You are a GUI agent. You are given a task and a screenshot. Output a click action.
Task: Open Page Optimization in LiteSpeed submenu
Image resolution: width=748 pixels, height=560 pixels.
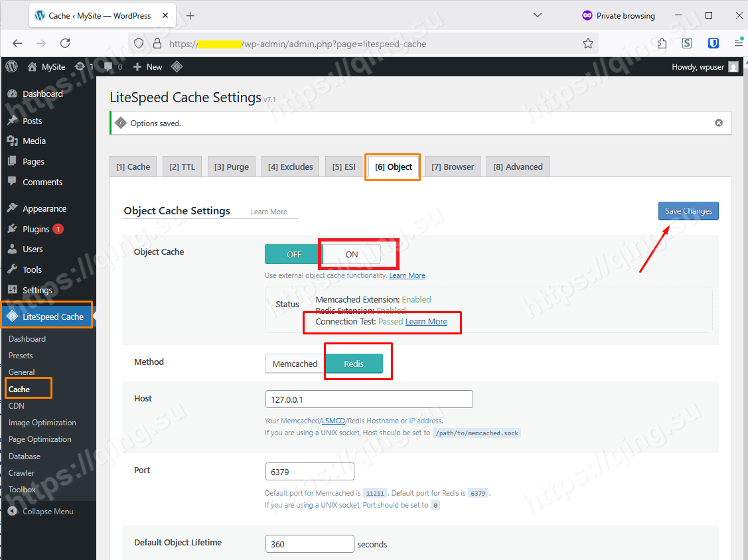click(x=40, y=439)
